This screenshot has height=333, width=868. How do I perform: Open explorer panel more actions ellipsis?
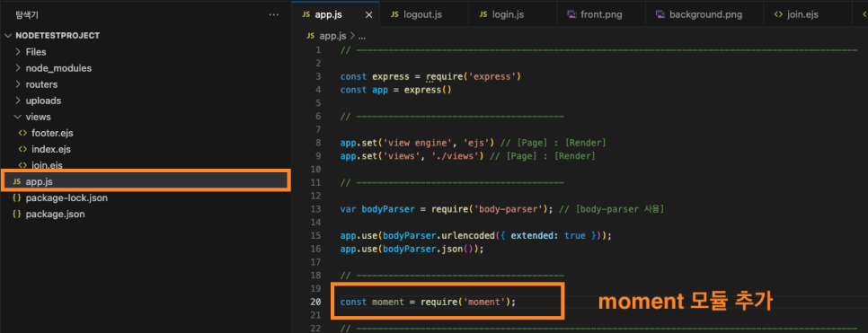pyautogui.click(x=273, y=15)
